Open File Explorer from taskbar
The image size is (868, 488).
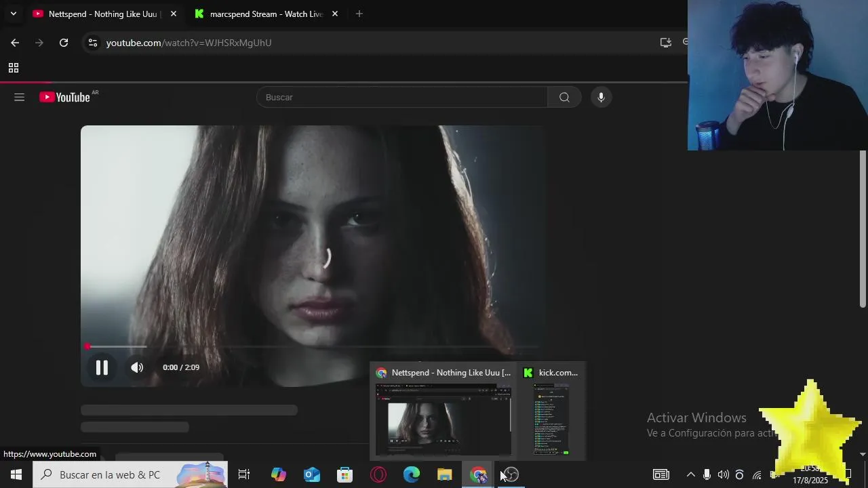coord(445,474)
